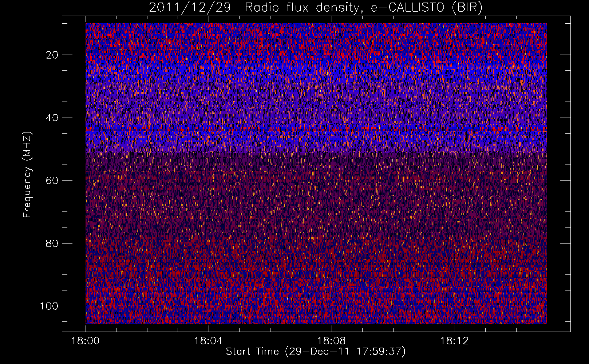Click the 80 MHz frequency tick label
Screen dimensions: 589x364
52,243
